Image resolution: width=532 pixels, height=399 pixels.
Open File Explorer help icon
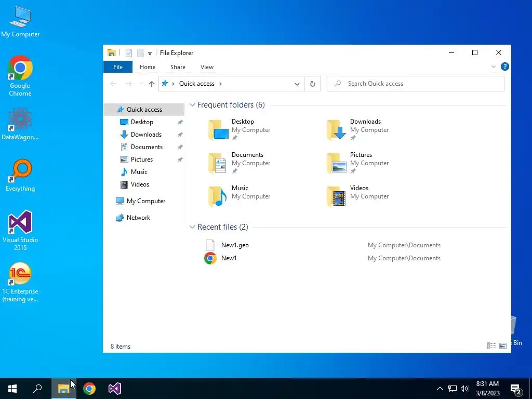pyautogui.click(x=504, y=67)
